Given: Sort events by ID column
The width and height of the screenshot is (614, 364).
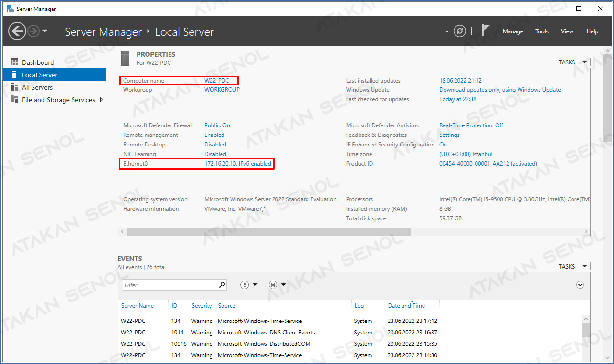Looking at the screenshot, I should tap(174, 306).
